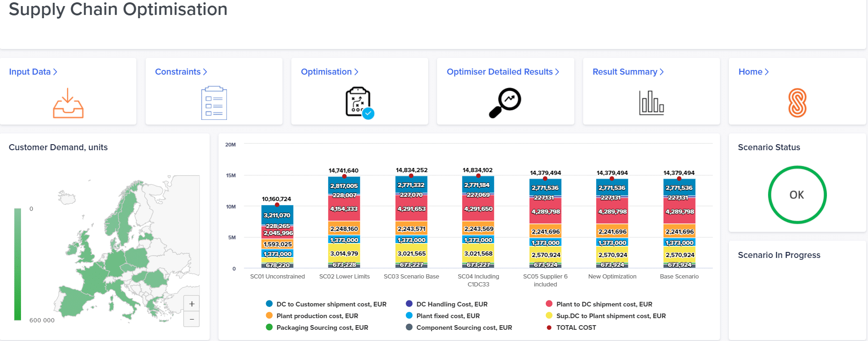Zoom in on the map with plus button
Screen dimensions: 868x341
[191, 304]
